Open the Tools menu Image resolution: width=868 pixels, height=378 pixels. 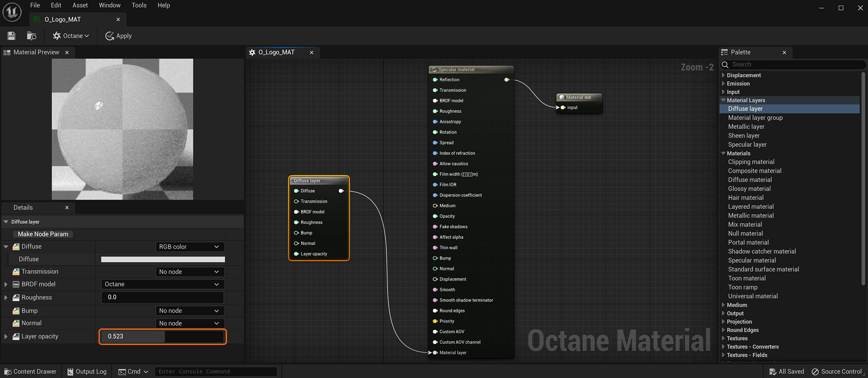(139, 5)
